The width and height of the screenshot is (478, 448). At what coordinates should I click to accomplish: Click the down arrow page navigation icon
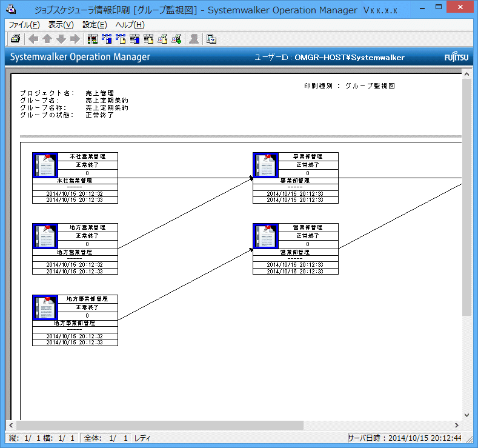click(x=61, y=39)
